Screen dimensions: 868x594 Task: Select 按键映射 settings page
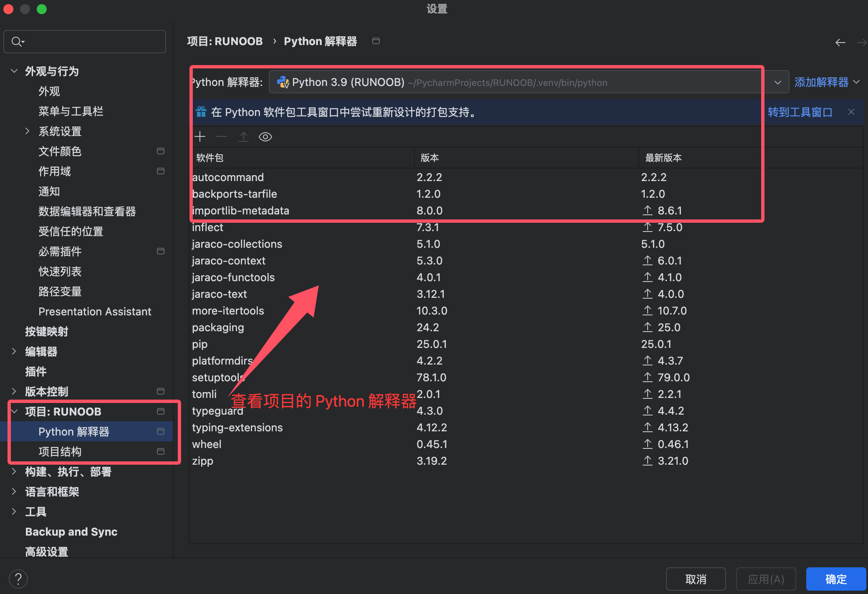47,331
